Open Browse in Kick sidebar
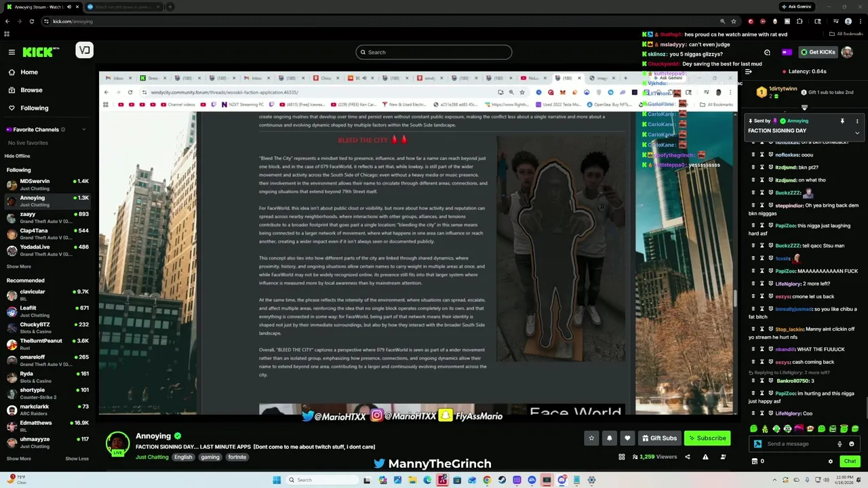868x488 pixels. click(31, 89)
